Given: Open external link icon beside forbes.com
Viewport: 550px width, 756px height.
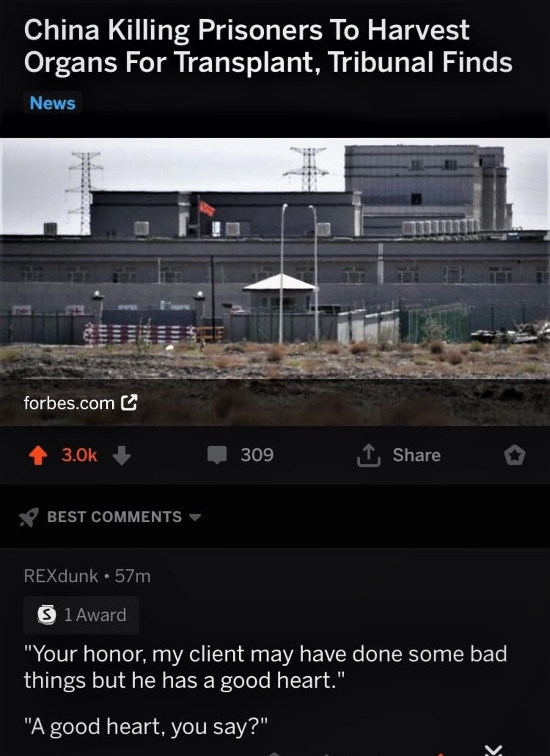Looking at the screenshot, I should [x=129, y=403].
